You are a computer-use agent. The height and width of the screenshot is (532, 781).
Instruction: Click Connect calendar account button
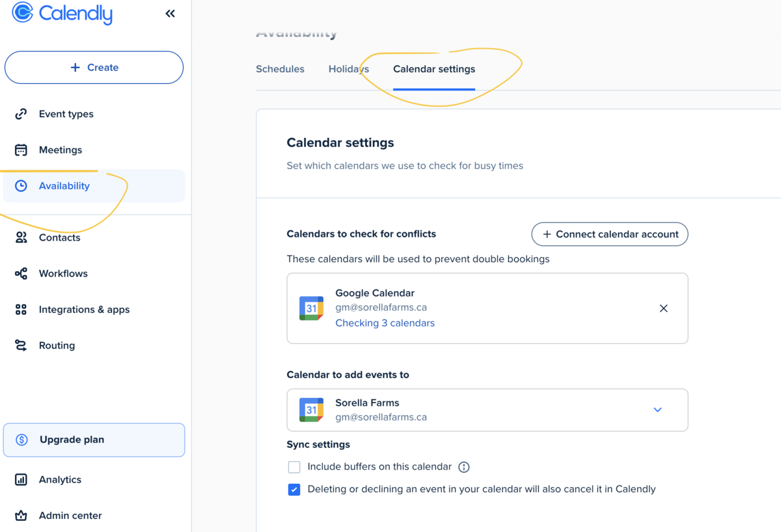point(610,234)
